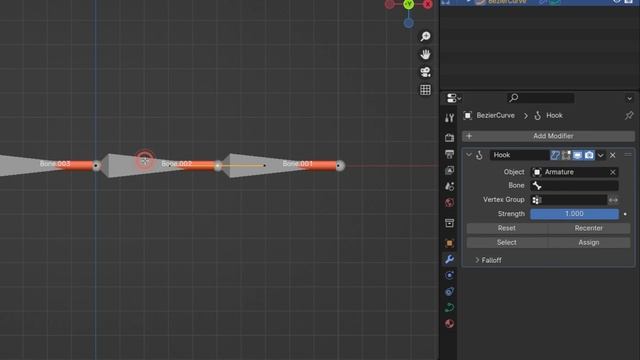The width and height of the screenshot is (640, 360).
Task: Open the Object Constraints properties tab
Action: coord(449,291)
